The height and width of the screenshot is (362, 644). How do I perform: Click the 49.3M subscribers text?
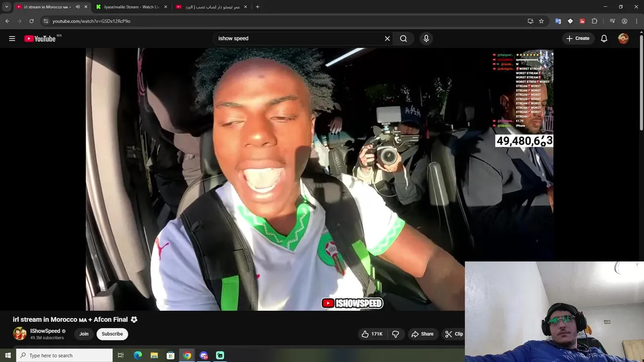click(x=47, y=338)
